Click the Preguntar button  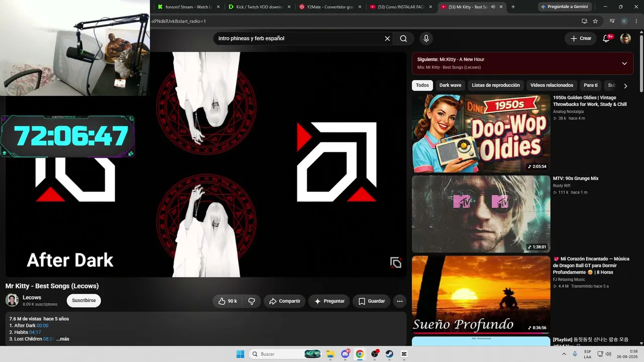tap(329, 301)
